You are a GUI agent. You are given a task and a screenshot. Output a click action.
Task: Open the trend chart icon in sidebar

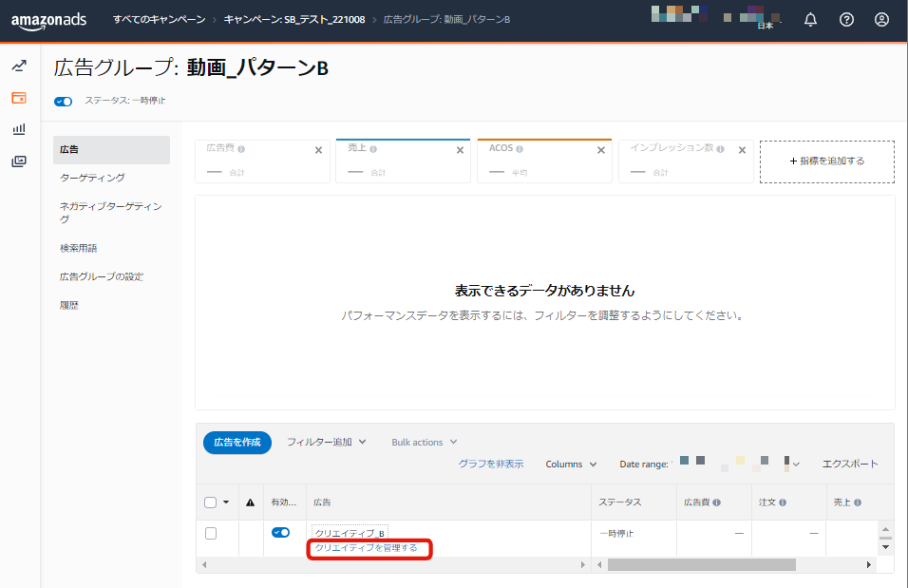pyautogui.click(x=19, y=66)
